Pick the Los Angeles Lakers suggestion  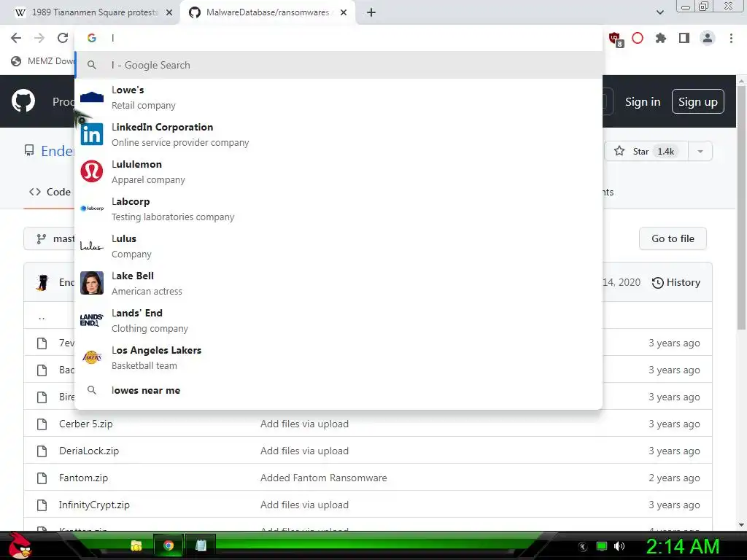[338, 357]
